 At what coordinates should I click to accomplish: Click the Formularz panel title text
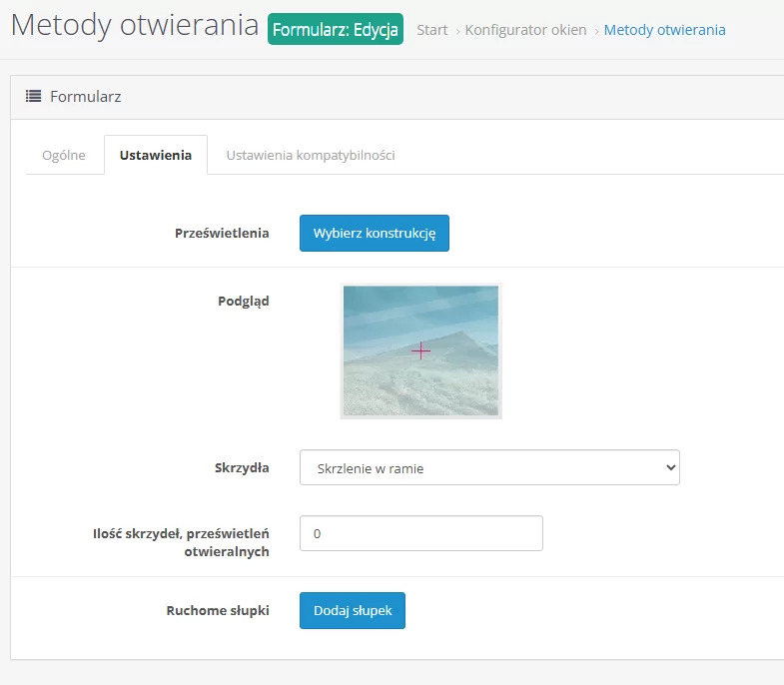point(85,97)
